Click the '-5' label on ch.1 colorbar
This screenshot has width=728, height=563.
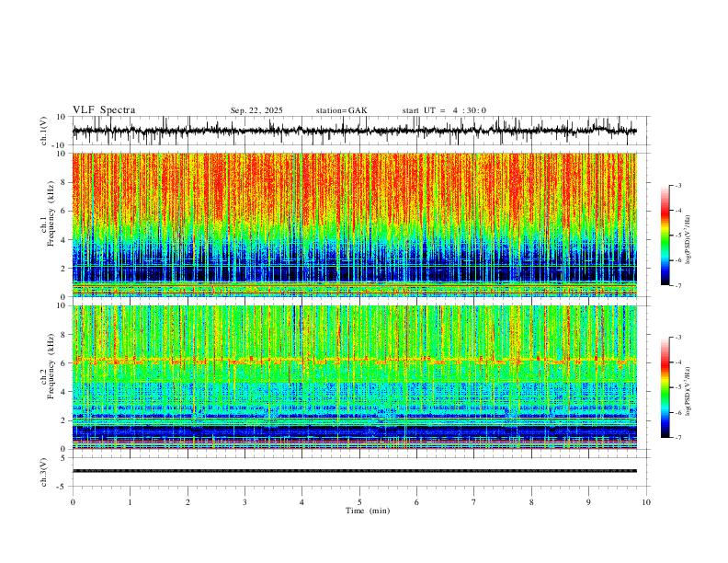tap(678, 236)
